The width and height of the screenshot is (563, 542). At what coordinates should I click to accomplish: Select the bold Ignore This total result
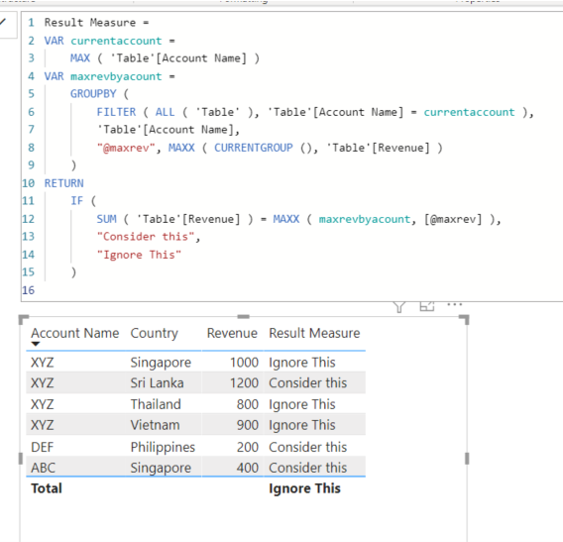pyautogui.click(x=304, y=489)
